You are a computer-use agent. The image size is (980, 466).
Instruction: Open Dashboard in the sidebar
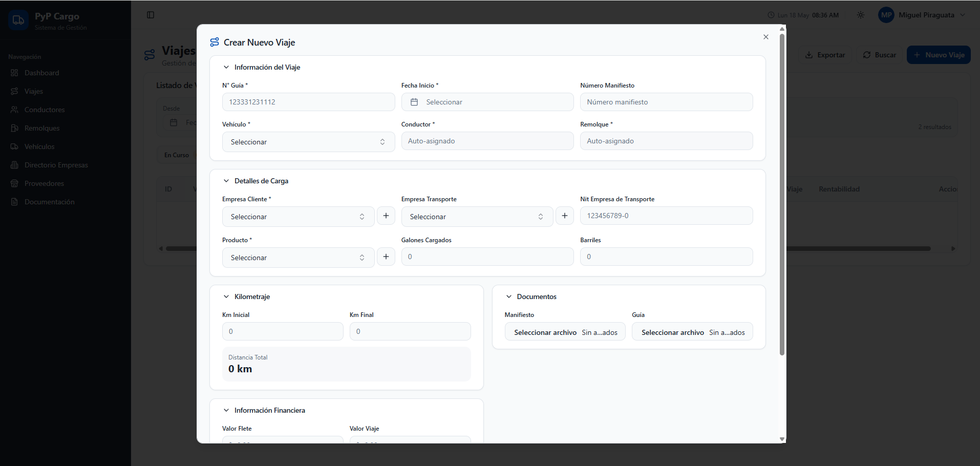66,73
